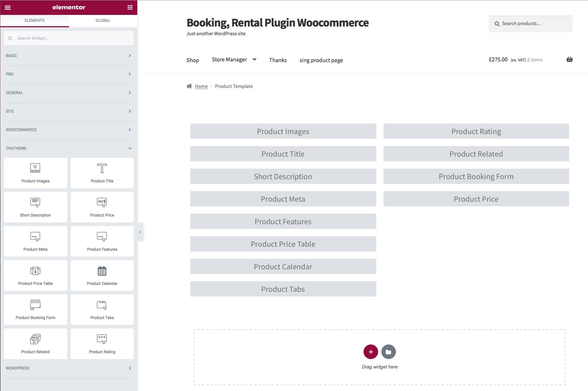The width and height of the screenshot is (588, 391).
Task: Expand the WooCommerce widgets category
Action: (x=69, y=130)
